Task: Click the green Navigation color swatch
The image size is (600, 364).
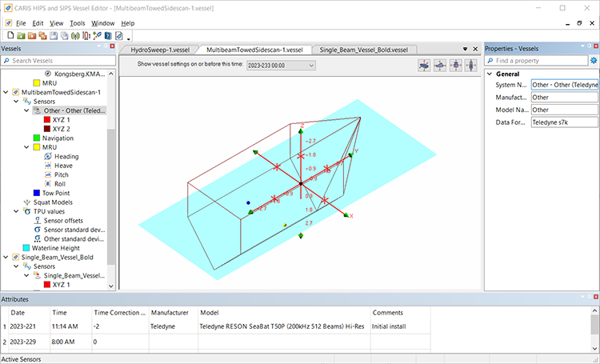Action: pyautogui.click(x=37, y=138)
